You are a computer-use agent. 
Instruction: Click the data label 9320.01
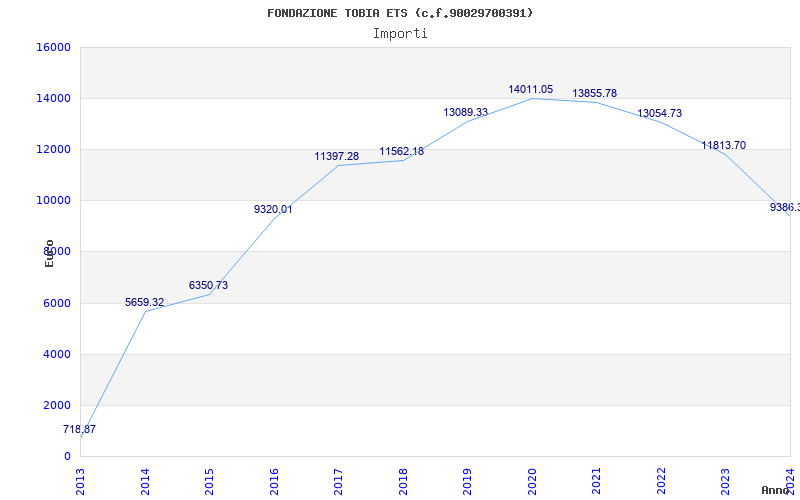click(x=273, y=210)
